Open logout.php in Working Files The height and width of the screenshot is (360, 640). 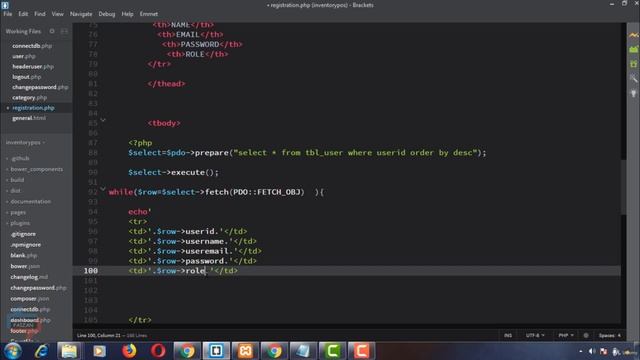tap(27, 77)
